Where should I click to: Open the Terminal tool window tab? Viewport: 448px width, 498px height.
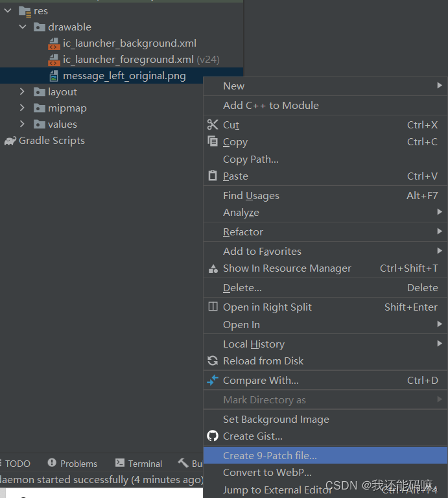click(x=139, y=464)
